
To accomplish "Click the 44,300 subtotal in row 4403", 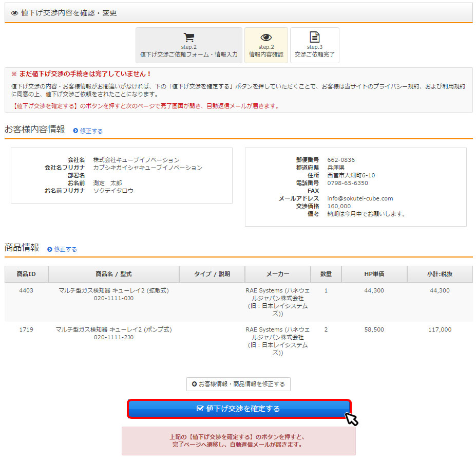I will coord(440,290).
